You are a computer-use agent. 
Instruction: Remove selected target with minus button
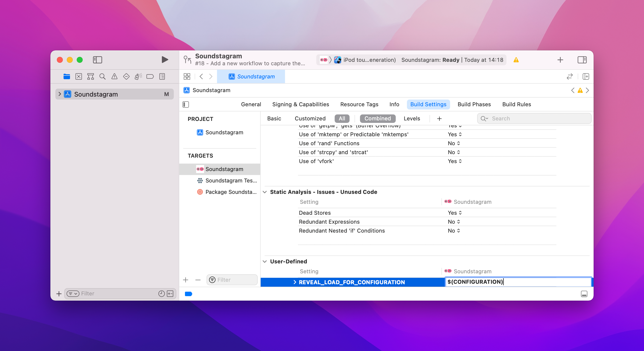click(x=198, y=280)
